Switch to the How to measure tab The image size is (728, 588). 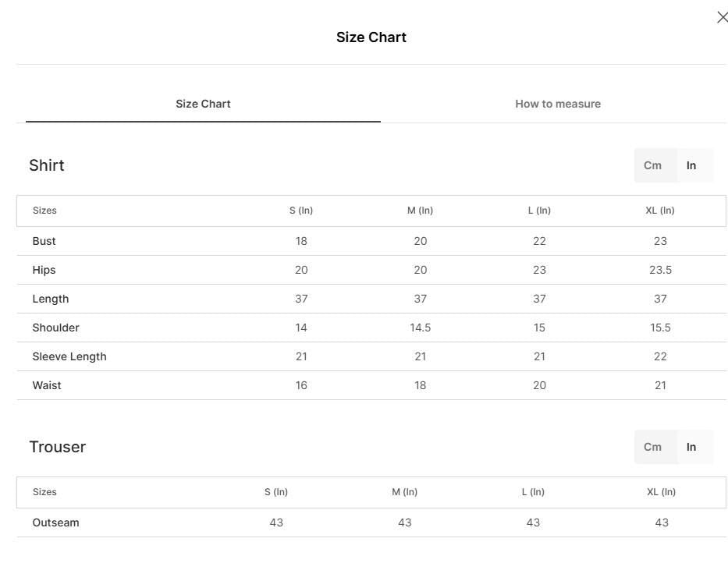click(x=558, y=104)
